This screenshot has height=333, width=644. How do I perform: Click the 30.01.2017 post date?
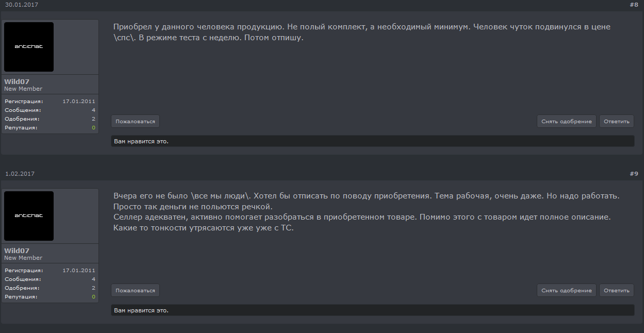[x=22, y=5]
